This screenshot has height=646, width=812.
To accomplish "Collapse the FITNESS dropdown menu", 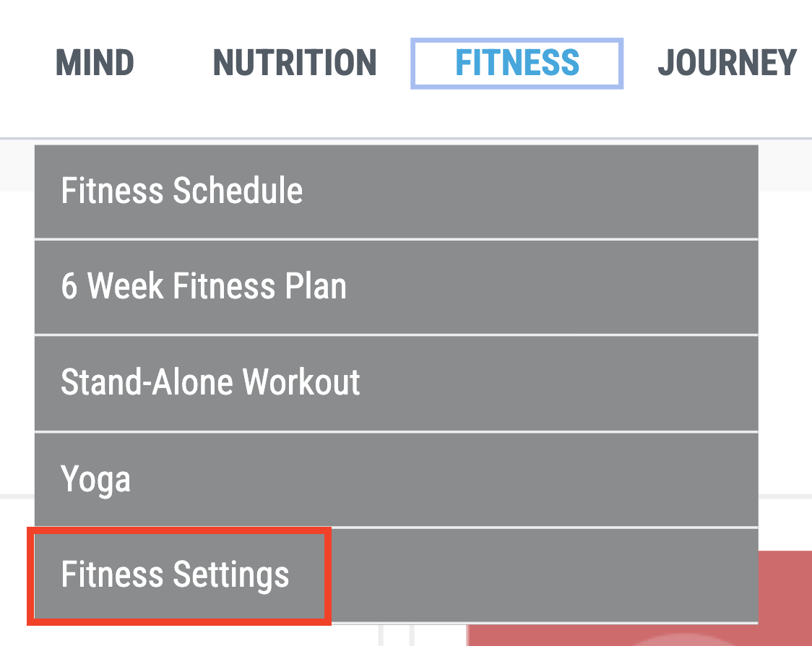I will [x=517, y=63].
